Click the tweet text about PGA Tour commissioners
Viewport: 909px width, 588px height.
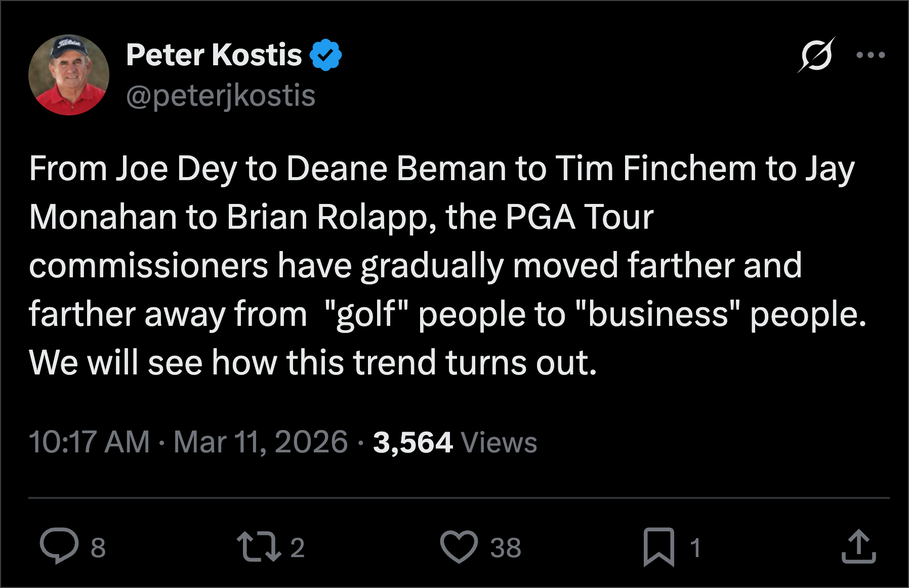coord(440,265)
